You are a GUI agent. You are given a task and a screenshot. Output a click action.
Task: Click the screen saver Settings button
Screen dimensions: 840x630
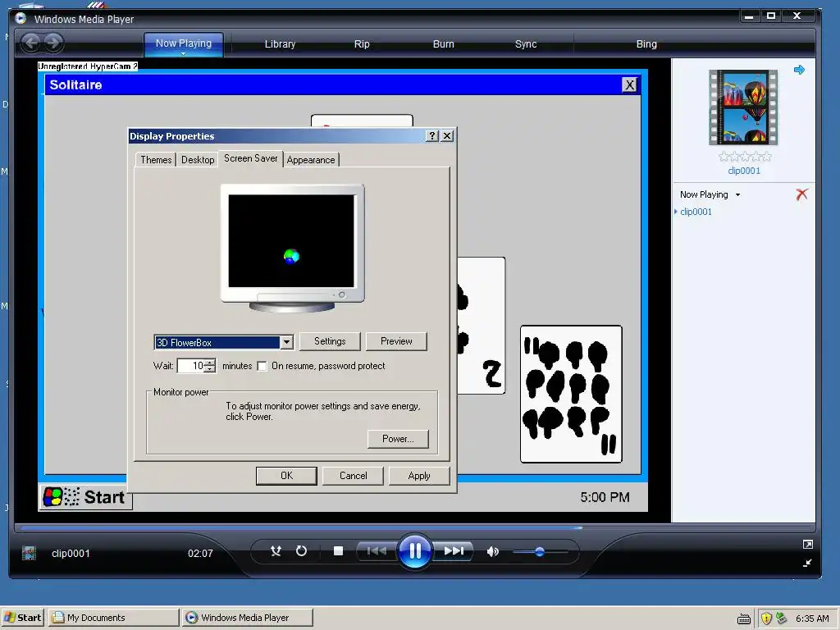pos(330,341)
